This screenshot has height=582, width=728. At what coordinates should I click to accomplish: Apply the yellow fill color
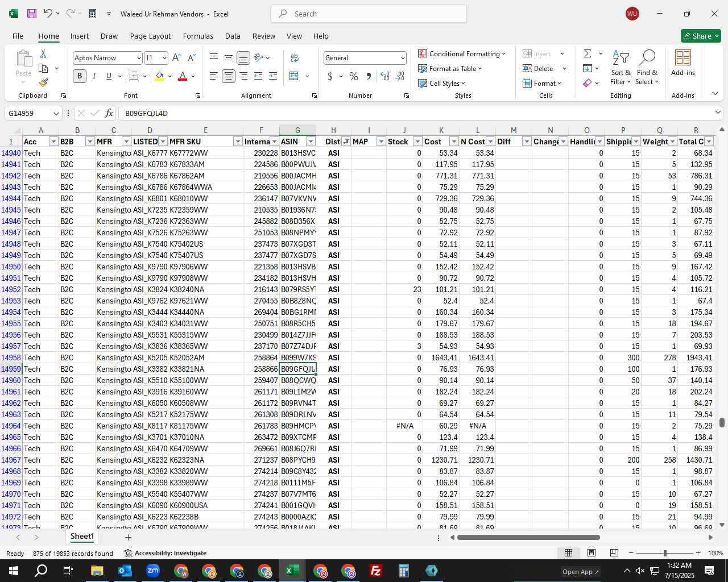160,76
